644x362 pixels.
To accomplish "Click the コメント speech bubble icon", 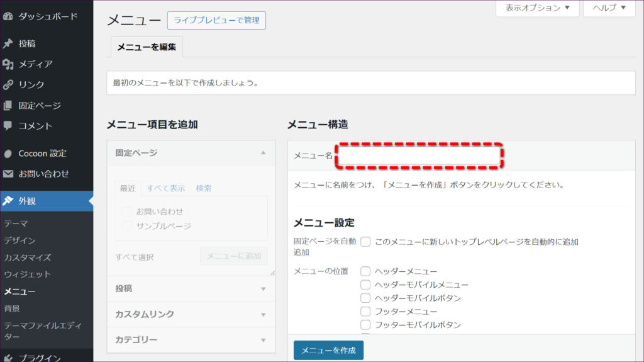I will [x=8, y=126].
